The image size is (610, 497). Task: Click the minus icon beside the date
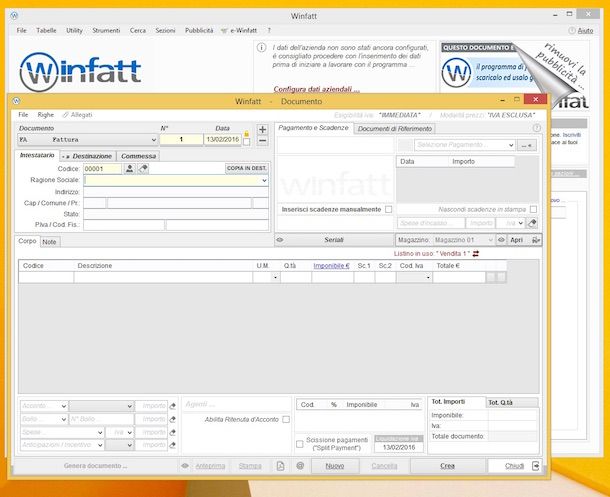(x=263, y=141)
